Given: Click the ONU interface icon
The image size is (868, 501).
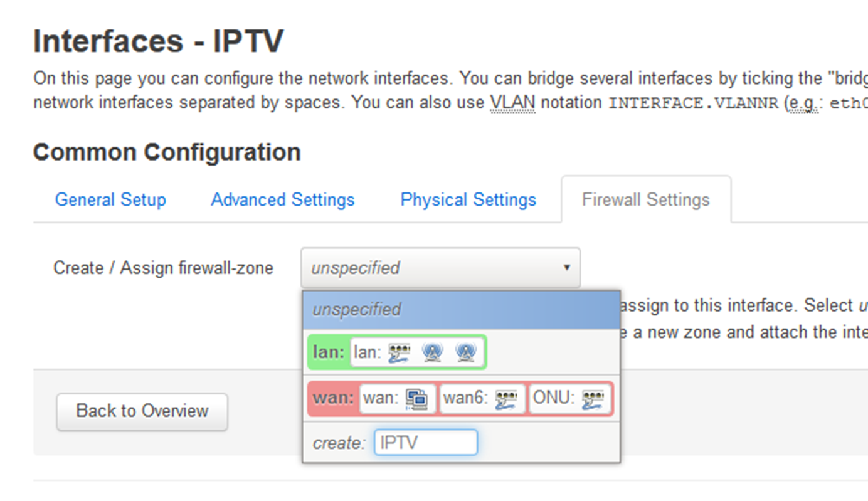Looking at the screenshot, I should coord(593,399).
